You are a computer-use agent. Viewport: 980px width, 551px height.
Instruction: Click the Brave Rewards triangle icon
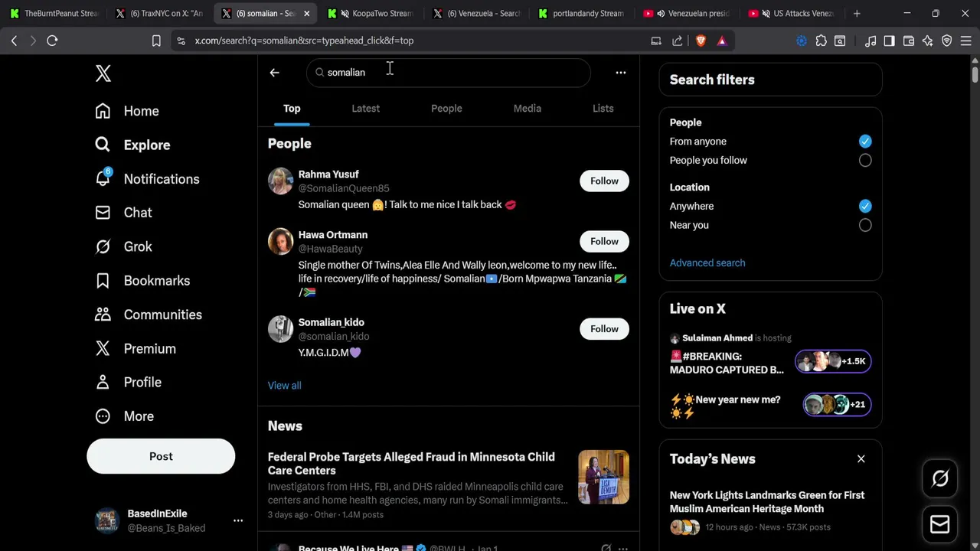pos(722,41)
